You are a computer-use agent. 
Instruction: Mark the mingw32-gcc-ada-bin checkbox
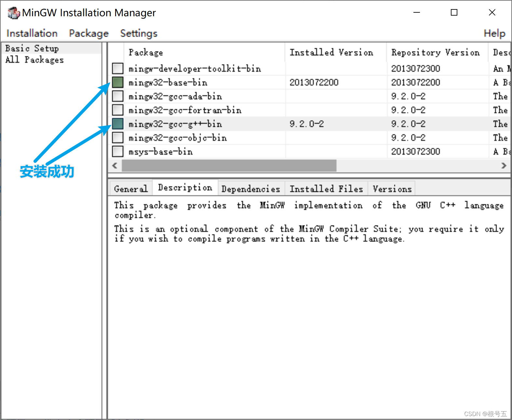point(118,96)
